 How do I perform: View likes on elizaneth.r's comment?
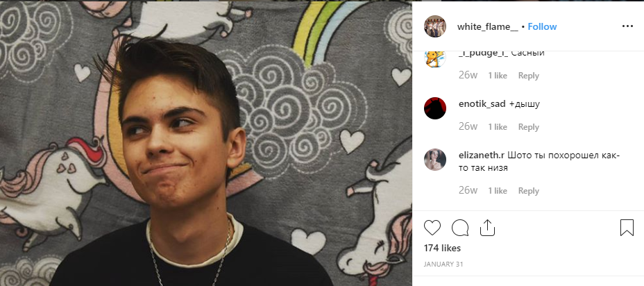pyautogui.click(x=498, y=191)
